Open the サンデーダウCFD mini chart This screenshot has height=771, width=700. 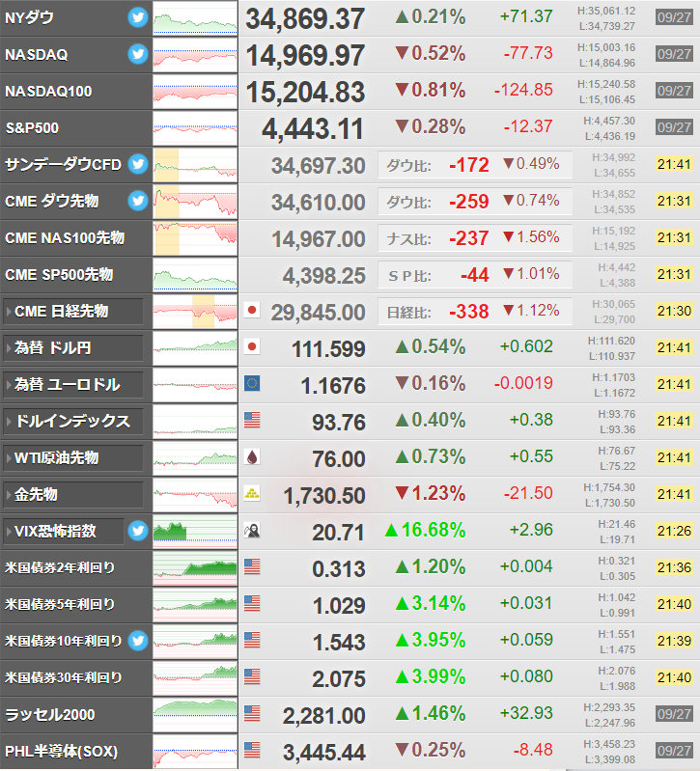tap(195, 165)
